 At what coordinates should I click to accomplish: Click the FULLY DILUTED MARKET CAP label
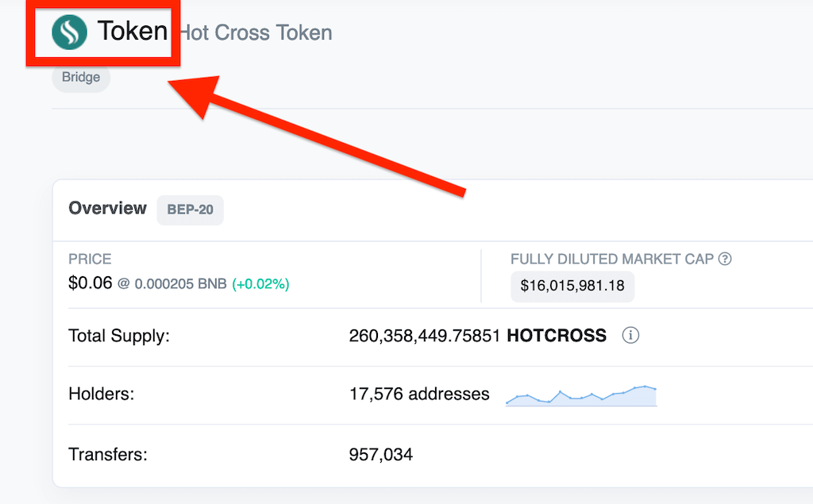pyautogui.click(x=612, y=259)
